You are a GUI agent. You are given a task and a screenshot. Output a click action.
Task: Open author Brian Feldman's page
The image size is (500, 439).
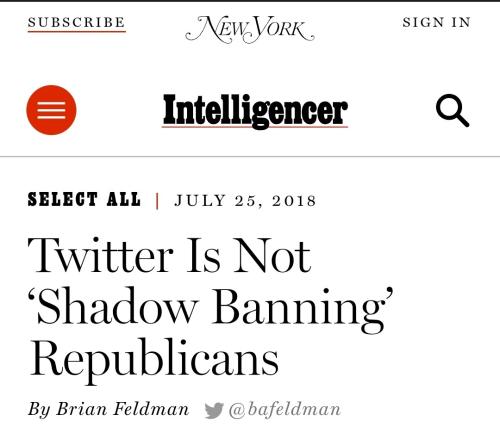(x=122, y=409)
